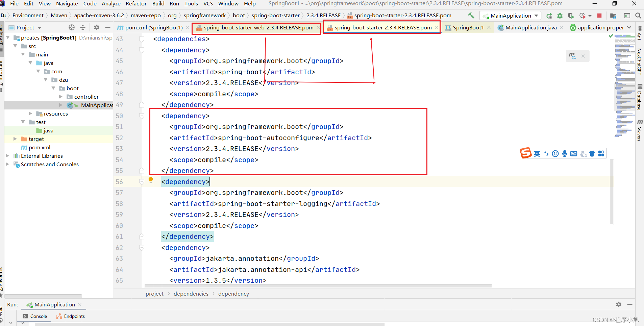Open Run panel settings gear

coord(619,304)
